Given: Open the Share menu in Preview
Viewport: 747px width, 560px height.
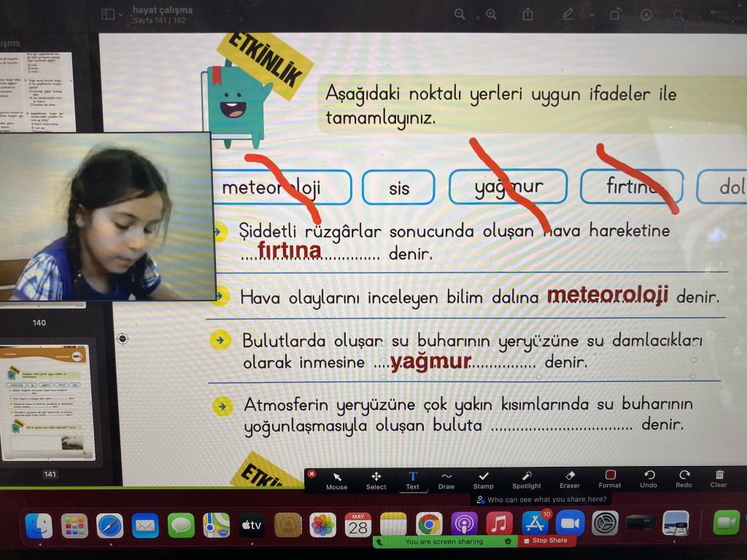Looking at the screenshot, I should [528, 15].
